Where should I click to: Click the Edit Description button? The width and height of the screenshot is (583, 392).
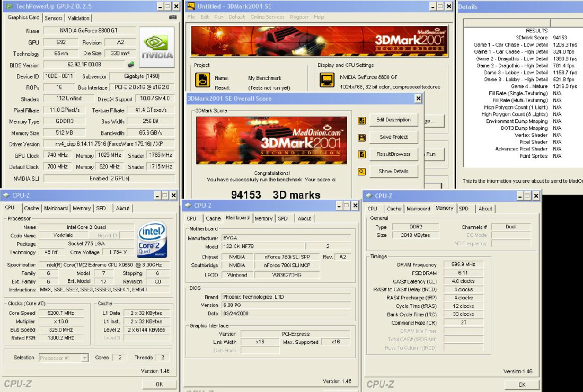pyautogui.click(x=393, y=120)
